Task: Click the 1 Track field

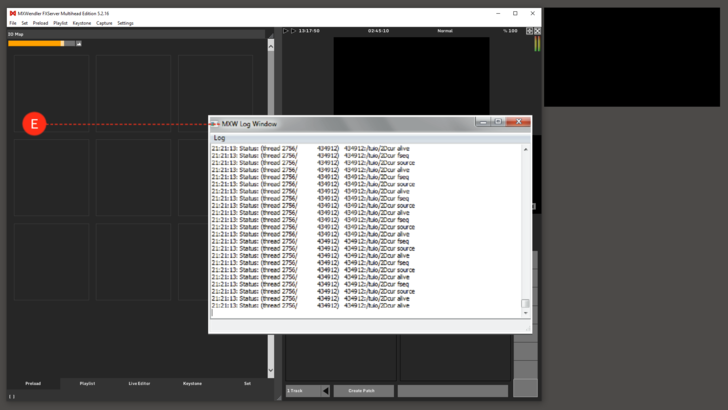Action: 303,391
